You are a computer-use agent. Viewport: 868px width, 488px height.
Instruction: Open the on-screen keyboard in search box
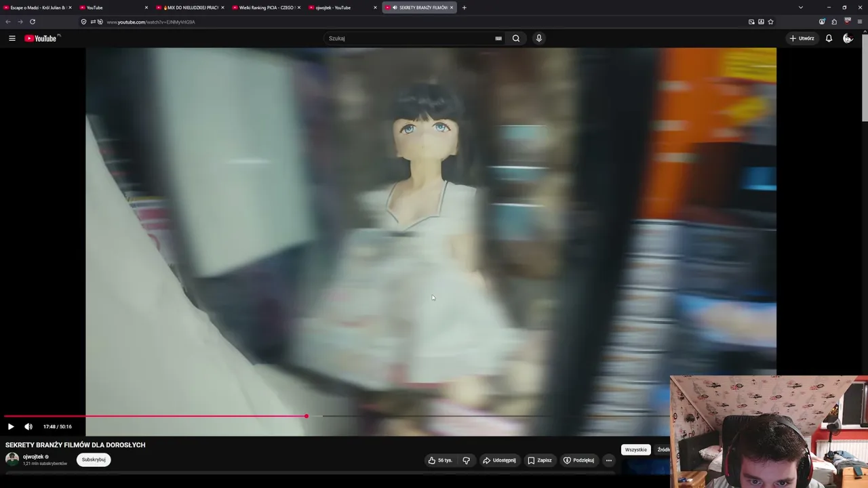point(498,39)
